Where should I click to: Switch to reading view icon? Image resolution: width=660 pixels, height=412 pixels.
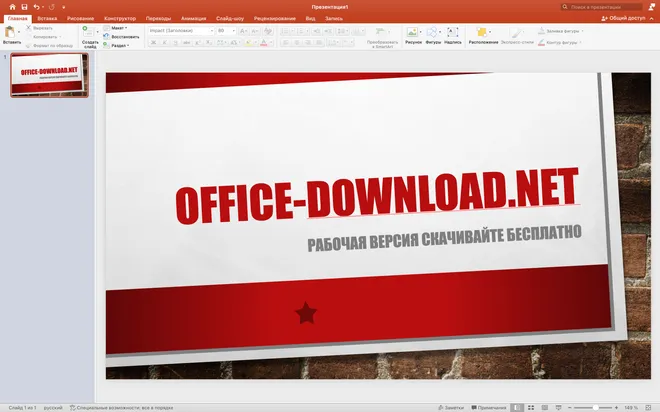point(545,408)
